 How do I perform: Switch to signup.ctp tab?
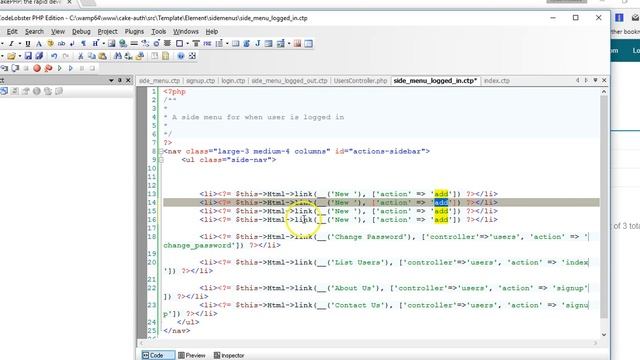click(200, 81)
